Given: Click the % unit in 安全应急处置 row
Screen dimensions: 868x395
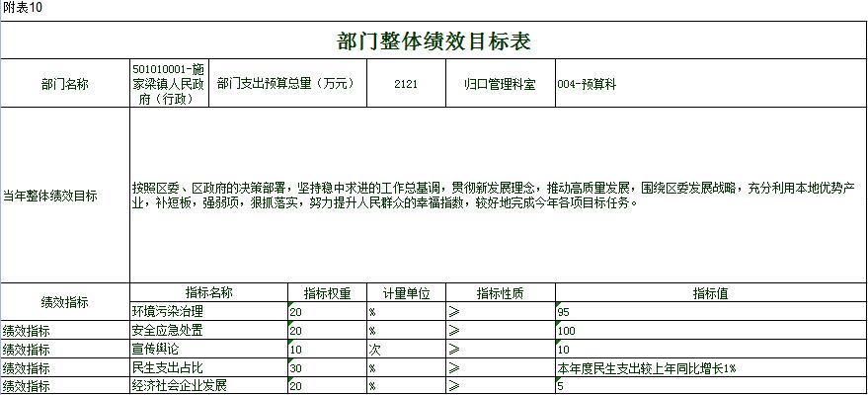Looking at the screenshot, I should (406, 330).
